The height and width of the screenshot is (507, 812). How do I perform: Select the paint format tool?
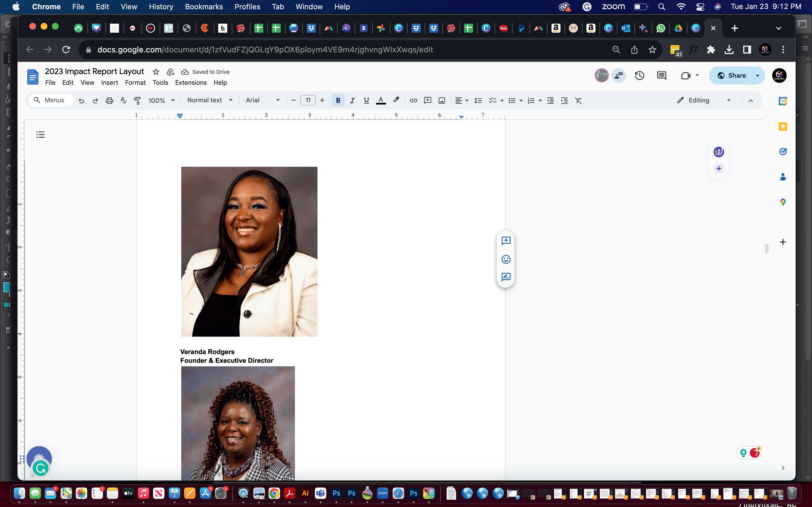point(137,100)
